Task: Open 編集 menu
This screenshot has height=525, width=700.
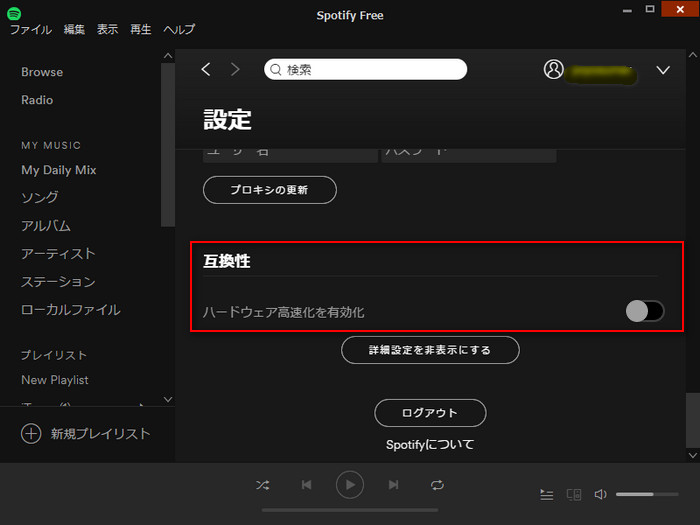Action: click(x=74, y=29)
